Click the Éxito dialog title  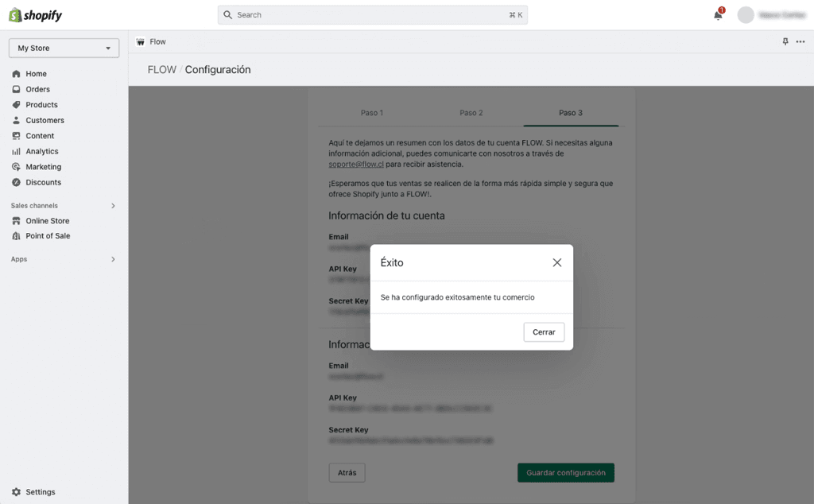392,262
